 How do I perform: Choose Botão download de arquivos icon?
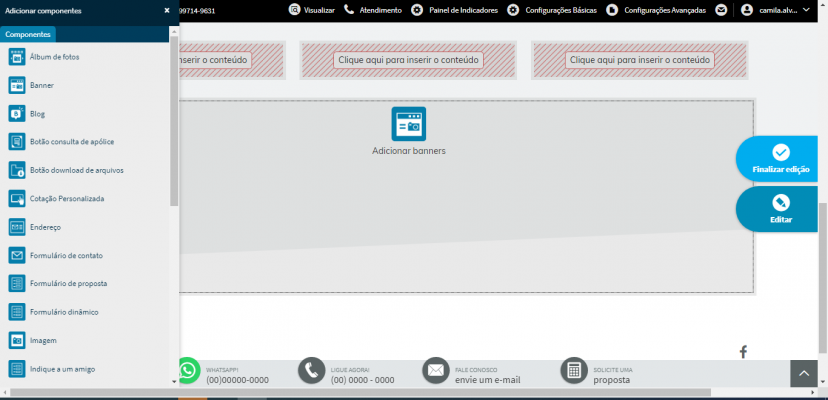point(17,170)
